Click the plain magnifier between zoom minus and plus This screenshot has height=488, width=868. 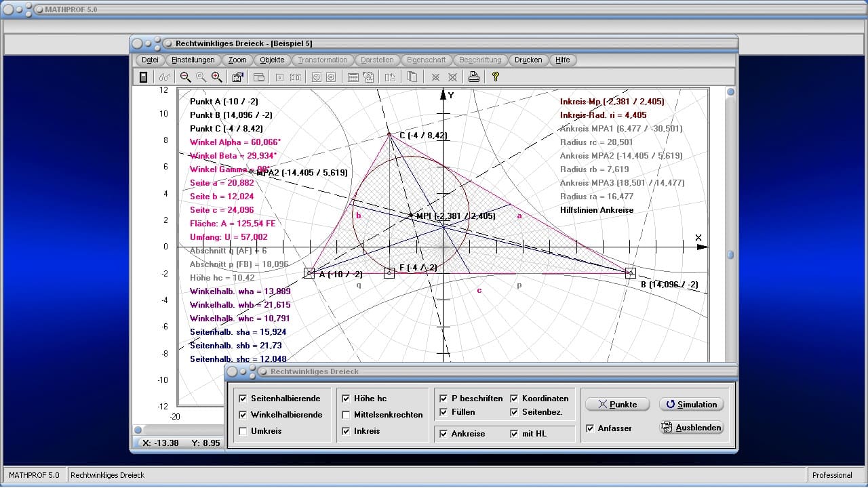click(201, 77)
